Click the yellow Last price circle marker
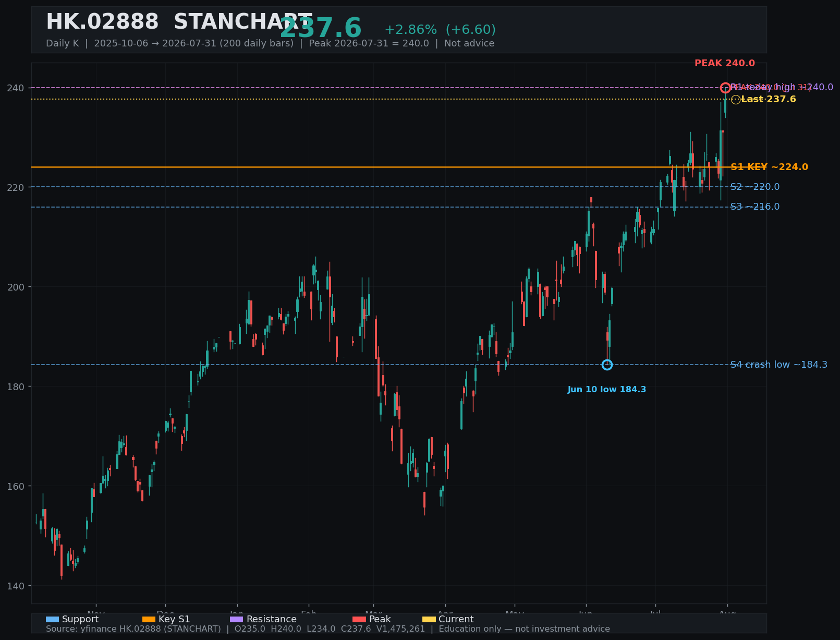 click(736, 100)
